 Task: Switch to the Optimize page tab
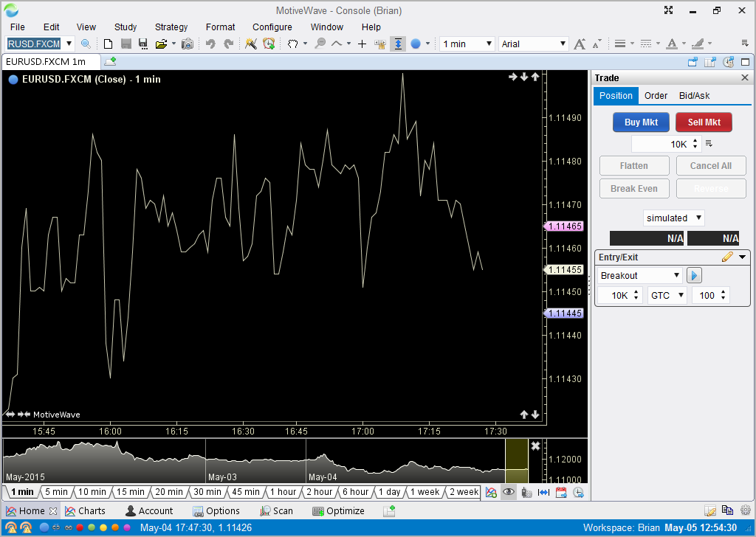tap(338, 511)
